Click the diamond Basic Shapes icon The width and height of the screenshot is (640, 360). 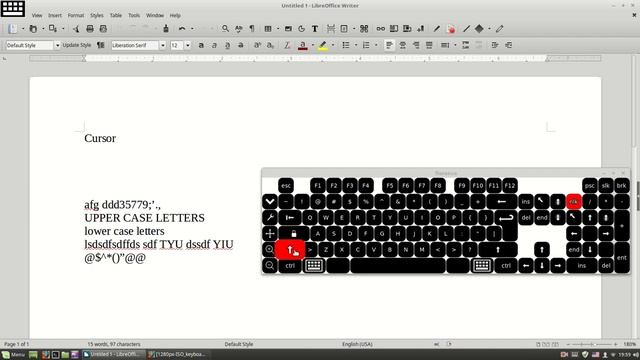(479, 29)
